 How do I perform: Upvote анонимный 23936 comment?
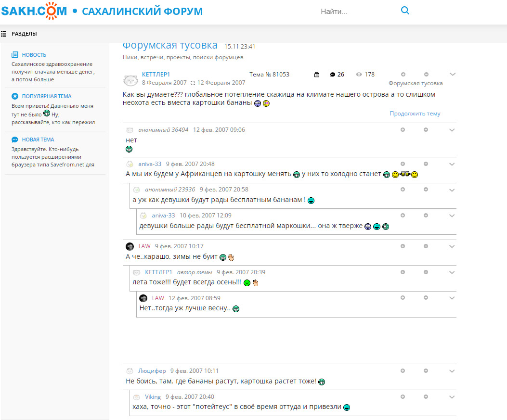click(x=403, y=190)
